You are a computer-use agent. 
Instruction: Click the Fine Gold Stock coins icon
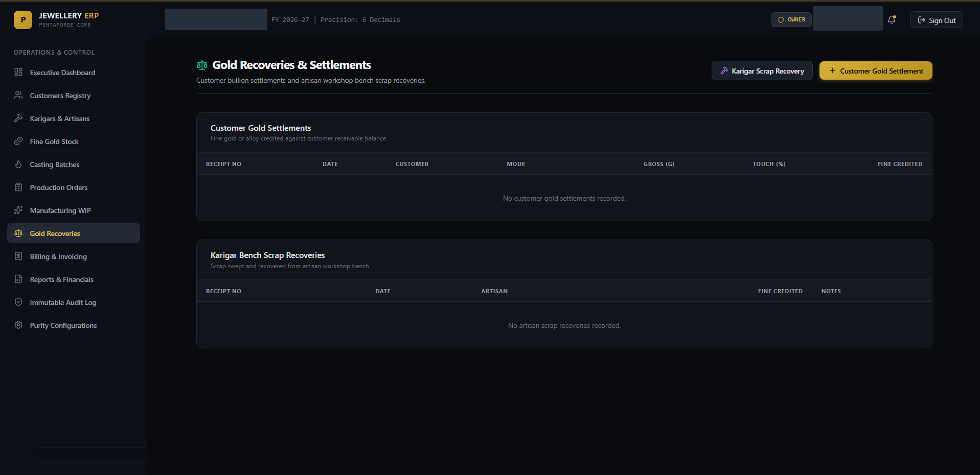point(18,141)
